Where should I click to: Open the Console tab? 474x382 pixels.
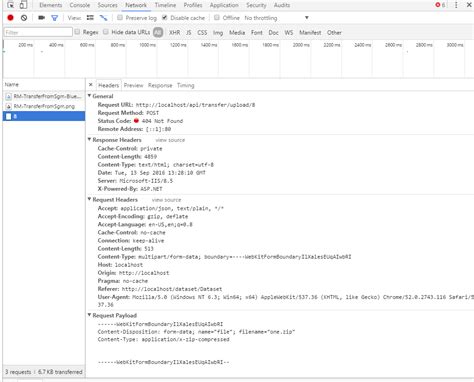tap(80, 5)
